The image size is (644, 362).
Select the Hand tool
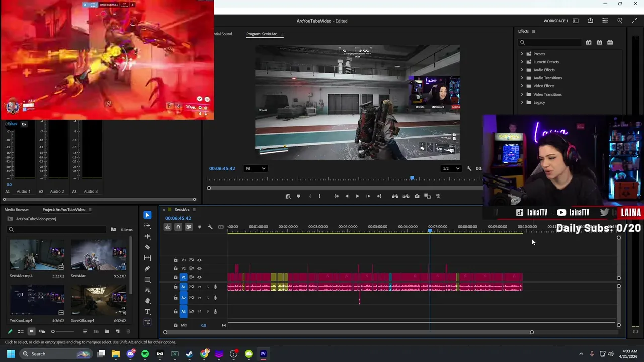(147, 301)
